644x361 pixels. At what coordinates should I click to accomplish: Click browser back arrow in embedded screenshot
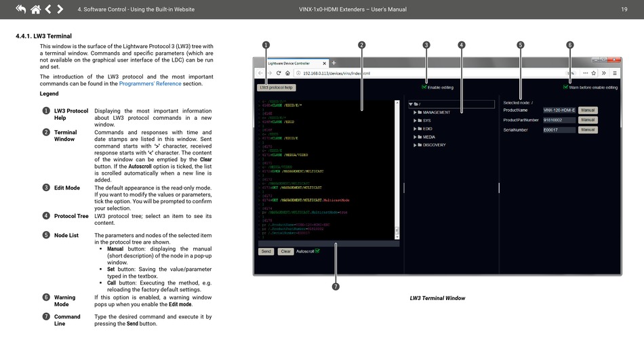click(260, 73)
